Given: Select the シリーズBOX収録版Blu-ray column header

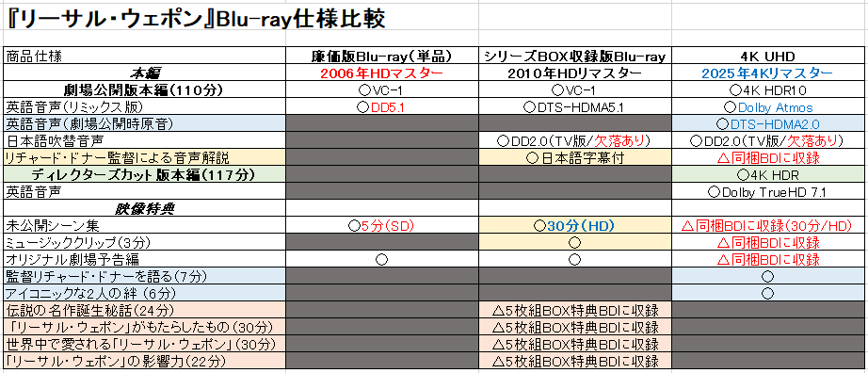Looking at the screenshot, I should pyautogui.click(x=574, y=57).
